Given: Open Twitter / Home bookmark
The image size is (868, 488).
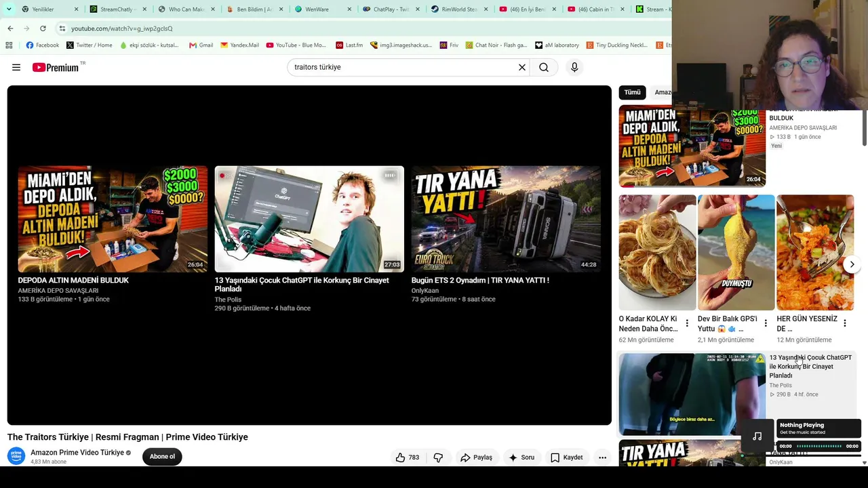Looking at the screenshot, I should click(90, 45).
